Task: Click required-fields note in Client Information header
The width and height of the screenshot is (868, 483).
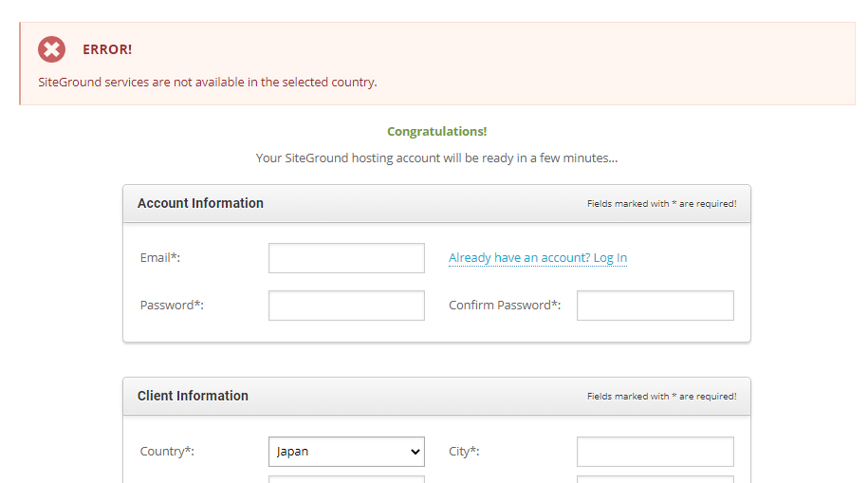Action: coord(661,397)
